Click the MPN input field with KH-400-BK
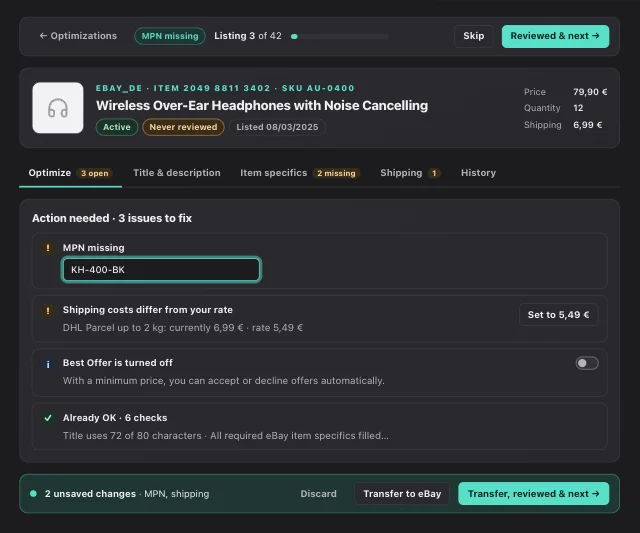This screenshot has height=533, width=640. [x=161, y=269]
